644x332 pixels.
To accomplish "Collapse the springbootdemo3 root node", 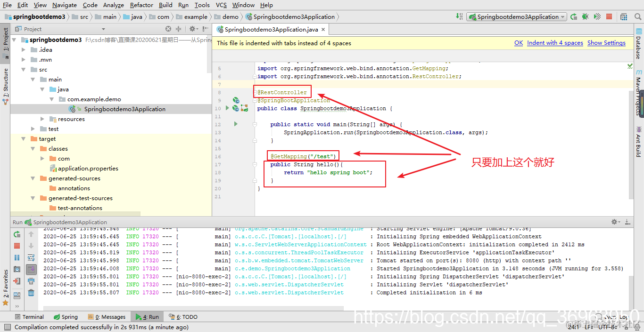I will 15,40.
